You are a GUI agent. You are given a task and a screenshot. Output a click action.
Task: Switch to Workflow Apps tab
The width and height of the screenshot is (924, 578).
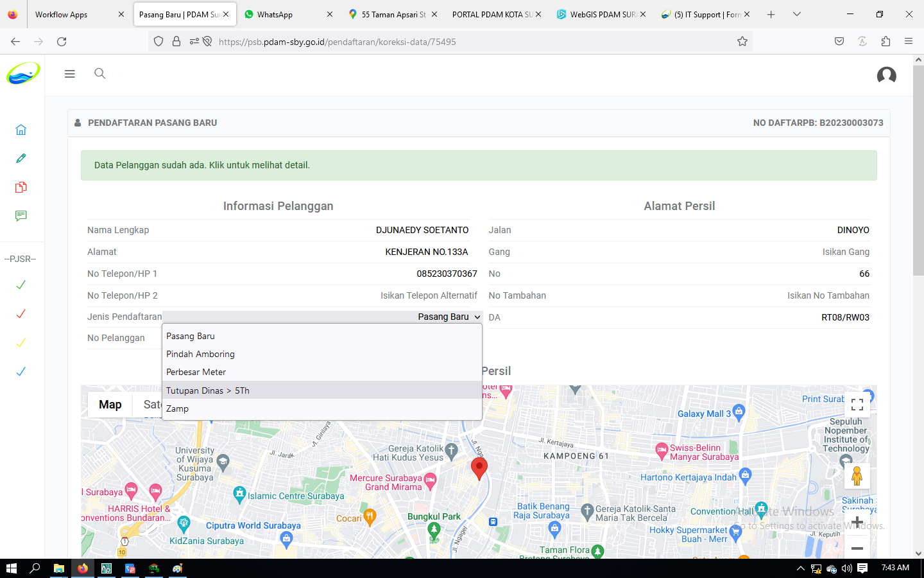click(79, 14)
